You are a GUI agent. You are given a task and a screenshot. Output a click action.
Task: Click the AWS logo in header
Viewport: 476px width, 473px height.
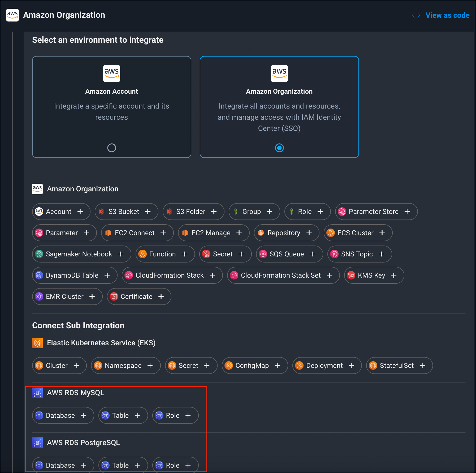pyautogui.click(x=12, y=15)
